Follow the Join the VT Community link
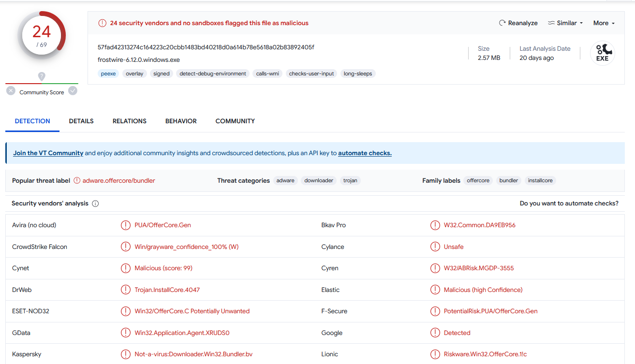The width and height of the screenshot is (635, 364). click(x=48, y=153)
